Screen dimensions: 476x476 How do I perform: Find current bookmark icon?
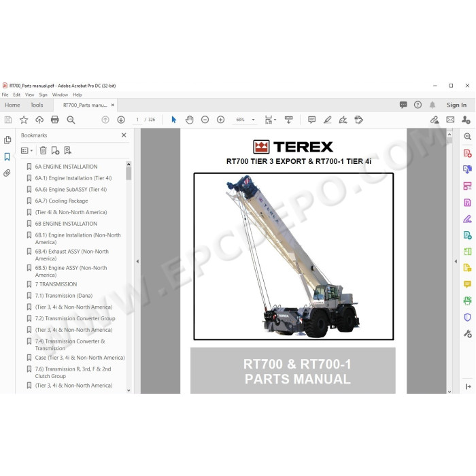pyautogui.click(x=68, y=150)
